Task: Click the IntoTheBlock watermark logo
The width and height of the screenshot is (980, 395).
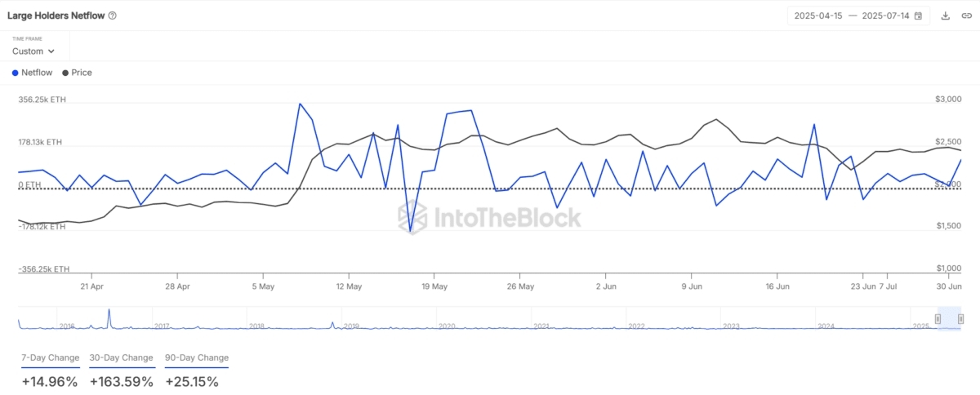Action: (x=490, y=217)
